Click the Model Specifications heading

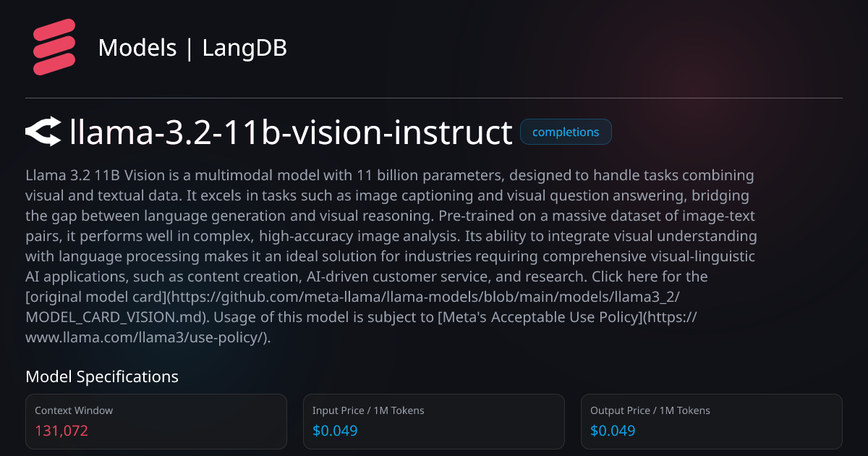(102, 376)
